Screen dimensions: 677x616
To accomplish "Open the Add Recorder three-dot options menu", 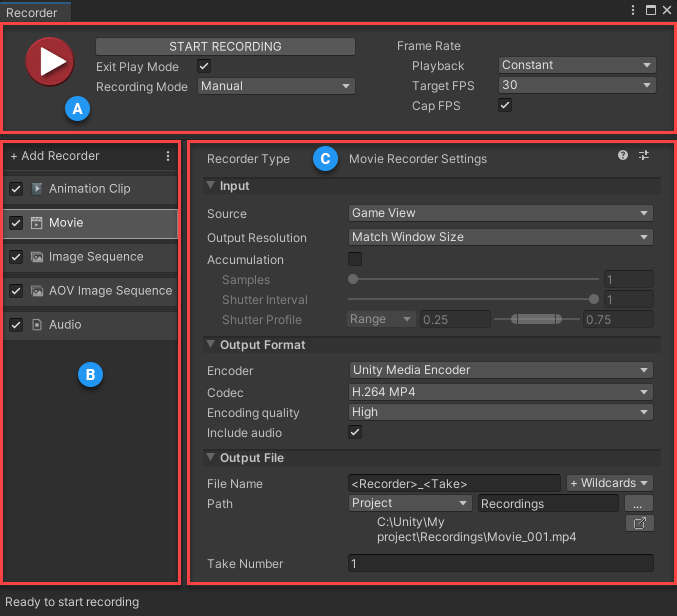I will (x=168, y=156).
